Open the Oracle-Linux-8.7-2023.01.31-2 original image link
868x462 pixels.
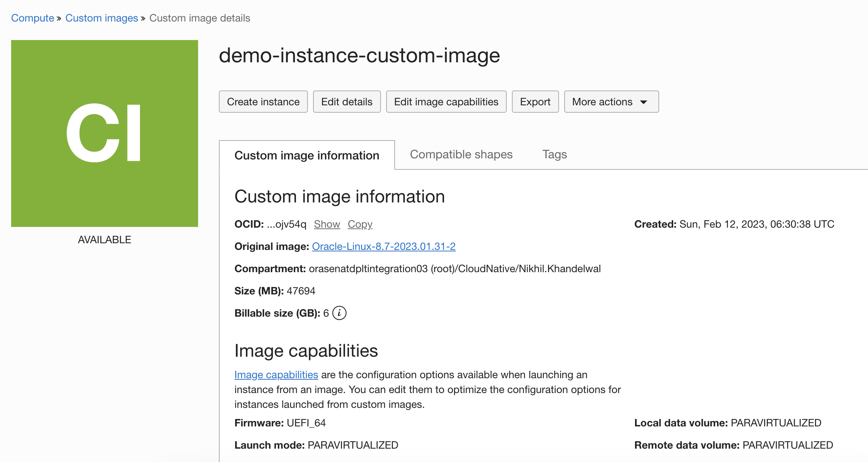pos(384,246)
